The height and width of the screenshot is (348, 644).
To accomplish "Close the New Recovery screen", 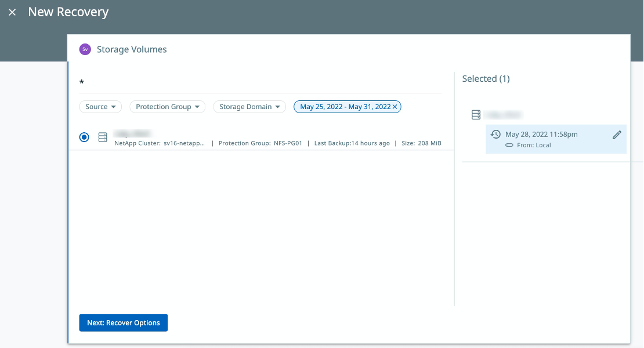I will click(x=12, y=12).
